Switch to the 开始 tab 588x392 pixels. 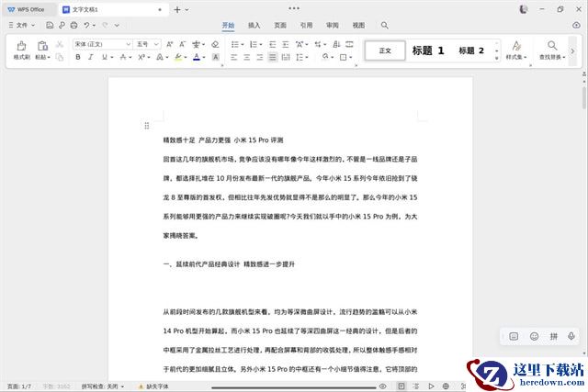(x=228, y=25)
